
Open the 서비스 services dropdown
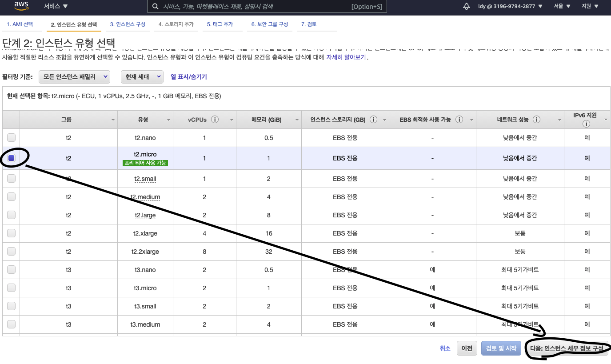(x=56, y=6)
